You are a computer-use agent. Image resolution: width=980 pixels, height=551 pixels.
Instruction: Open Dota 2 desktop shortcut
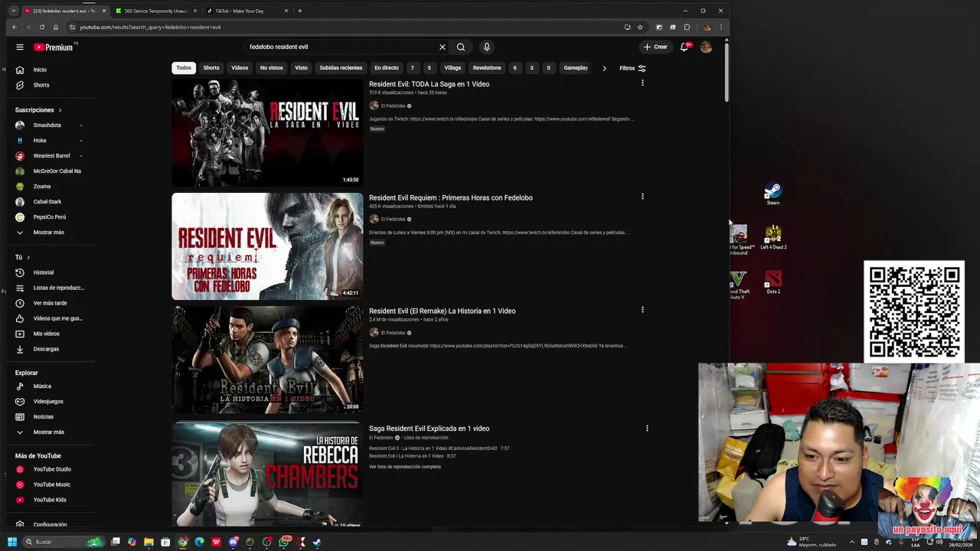[x=773, y=282]
